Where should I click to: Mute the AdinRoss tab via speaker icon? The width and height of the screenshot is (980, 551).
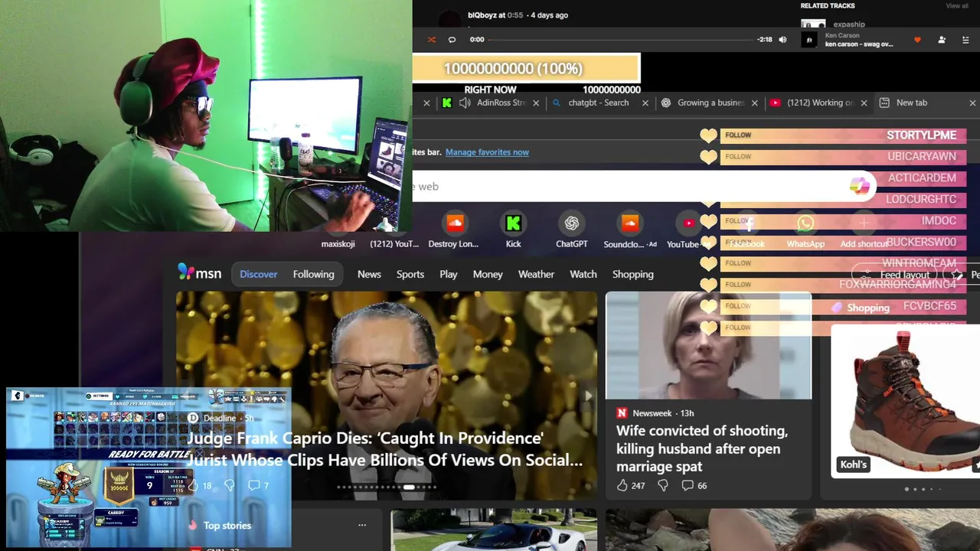coord(465,103)
